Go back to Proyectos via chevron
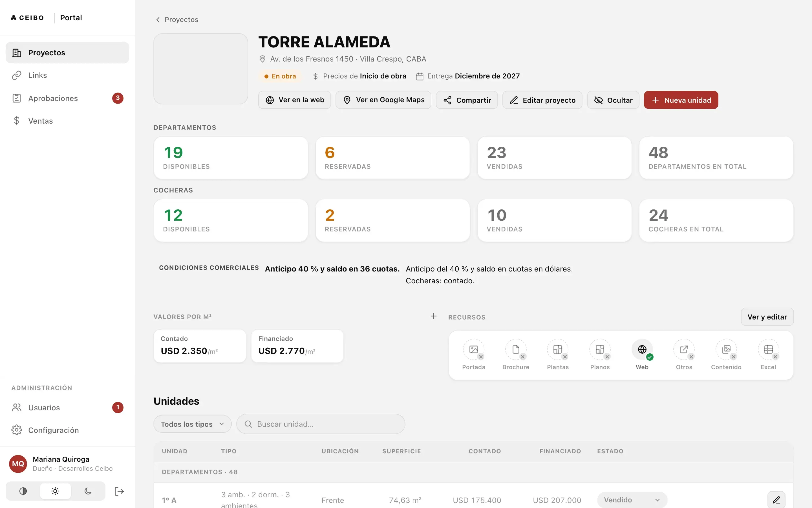The height and width of the screenshot is (508, 812). click(177, 19)
